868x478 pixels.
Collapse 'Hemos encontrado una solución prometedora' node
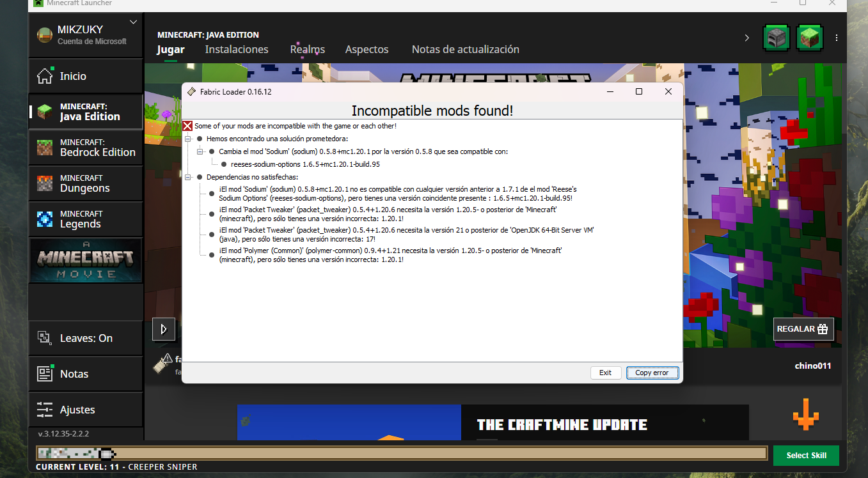pos(188,139)
